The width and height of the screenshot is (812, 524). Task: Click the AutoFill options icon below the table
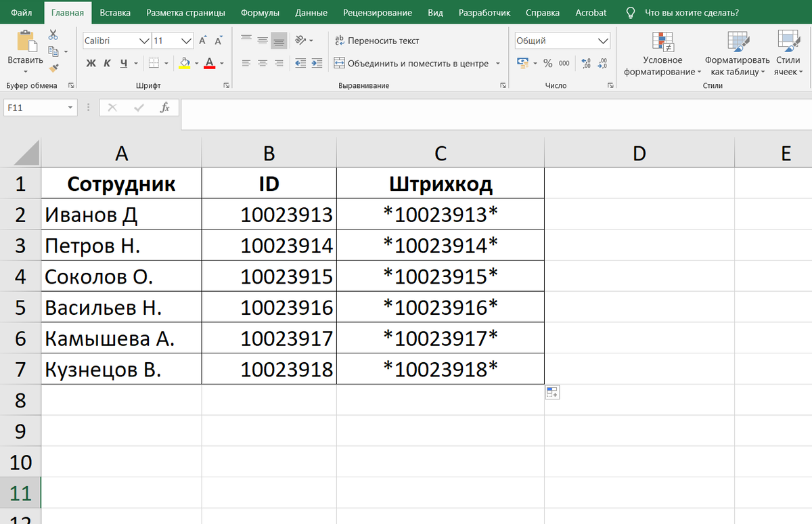[552, 393]
